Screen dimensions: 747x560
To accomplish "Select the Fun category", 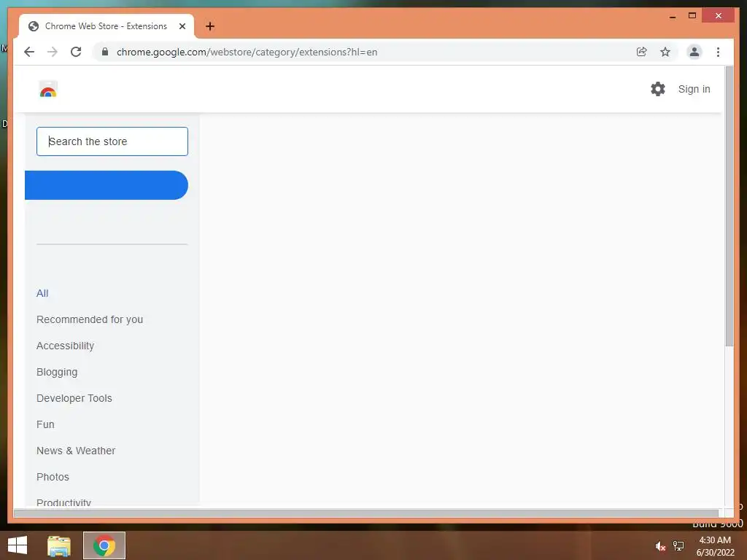I will [x=45, y=424].
